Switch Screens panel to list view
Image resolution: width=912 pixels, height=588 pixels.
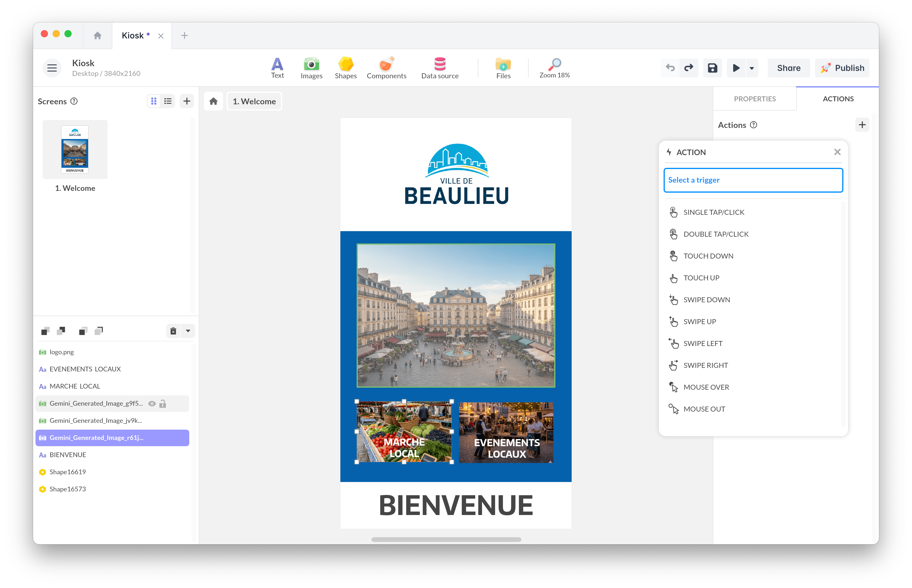(168, 101)
